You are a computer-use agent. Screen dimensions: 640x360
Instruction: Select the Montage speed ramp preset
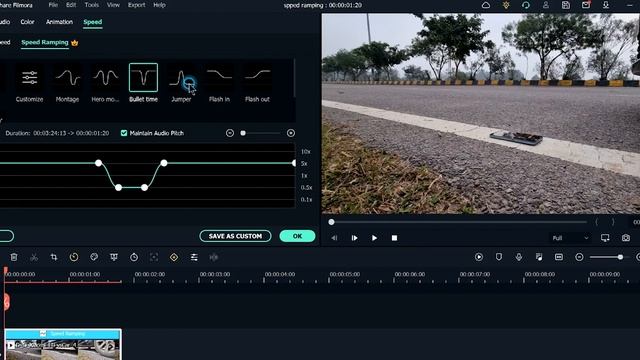coord(67,83)
